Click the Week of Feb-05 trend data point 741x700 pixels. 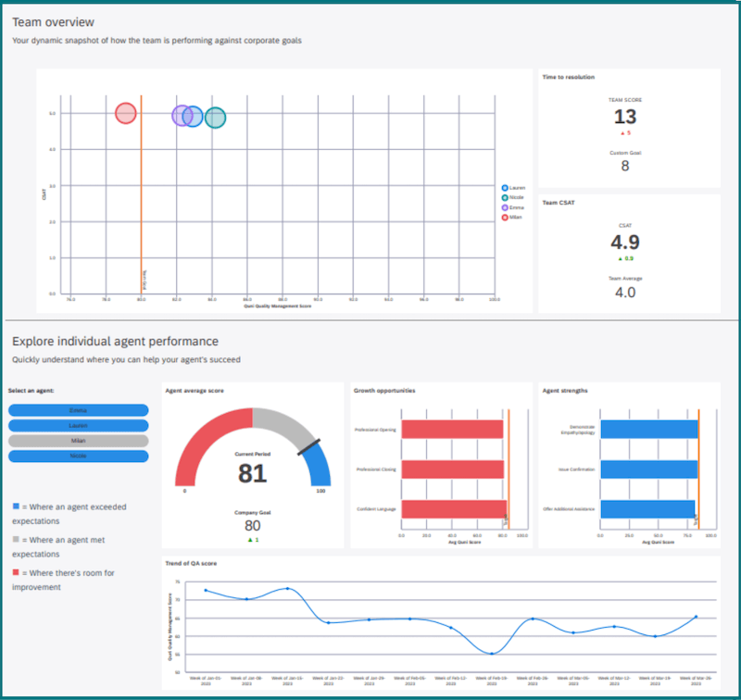pos(409,619)
